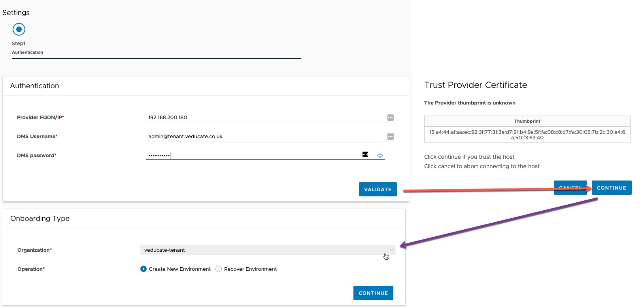The height and width of the screenshot is (308, 644).
Task: Select the Step1 circle indicator
Action: [x=19, y=29]
